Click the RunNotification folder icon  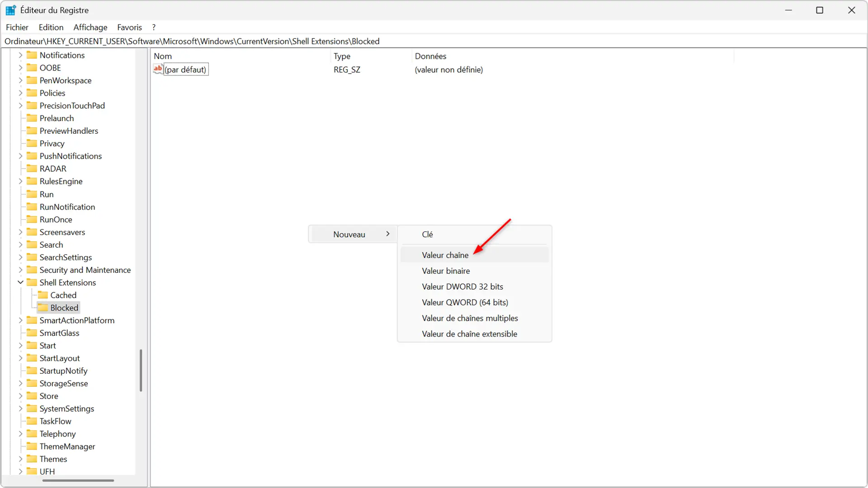click(32, 207)
